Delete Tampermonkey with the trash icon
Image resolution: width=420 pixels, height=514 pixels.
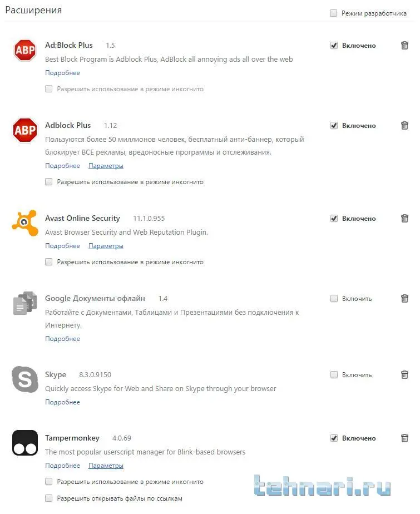pos(404,438)
